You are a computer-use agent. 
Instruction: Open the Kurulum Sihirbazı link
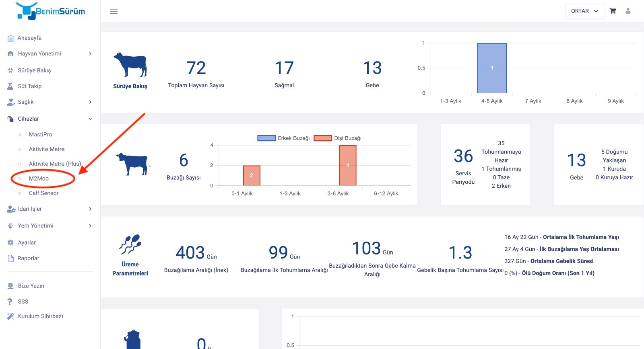40,316
